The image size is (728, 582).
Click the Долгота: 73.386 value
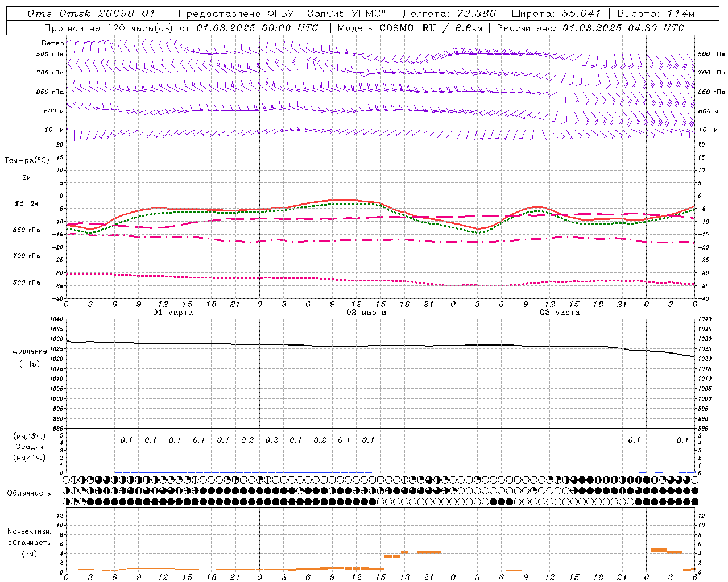click(x=449, y=14)
